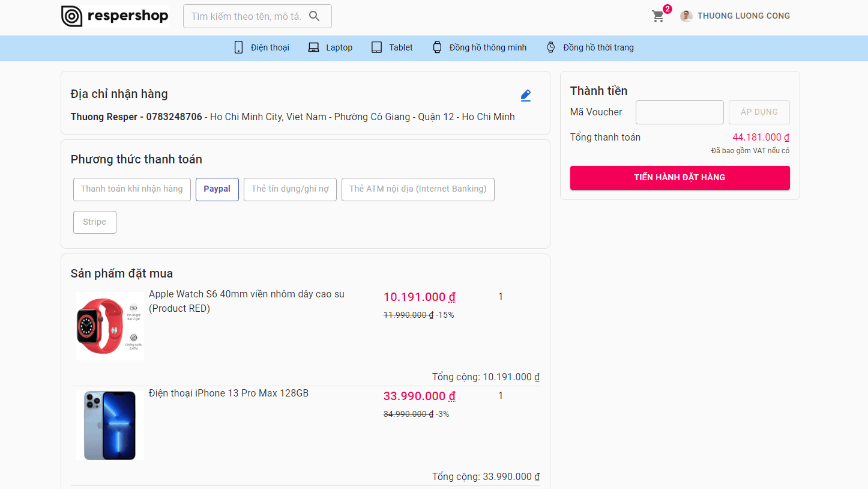
Task: Click Tổng cộng: 33.990.000 ₫ subtotal
Action: (486, 476)
